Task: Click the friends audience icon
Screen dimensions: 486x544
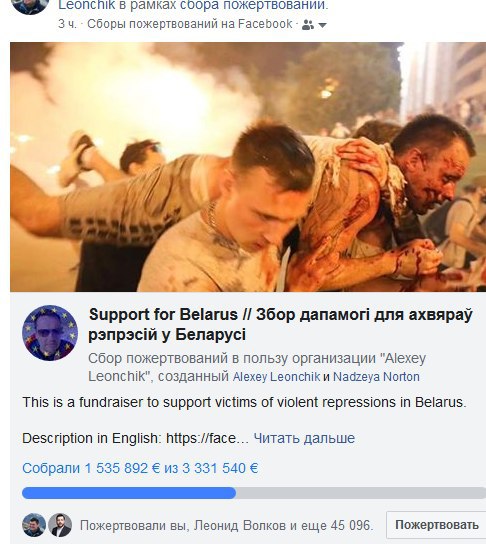Action: [x=308, y=25]
